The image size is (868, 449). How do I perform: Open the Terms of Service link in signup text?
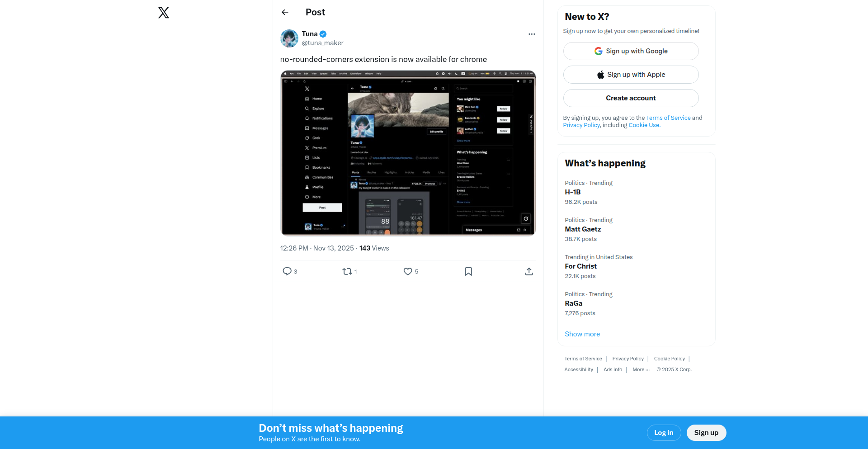pos(668,118)
